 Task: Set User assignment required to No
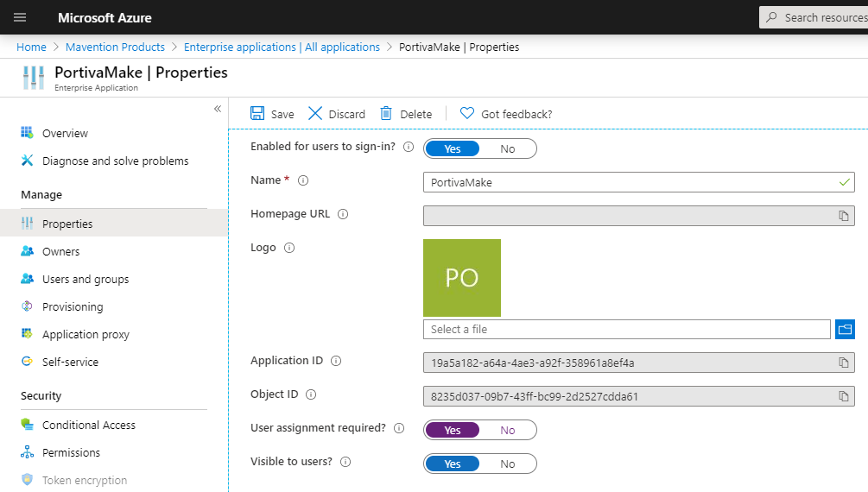508,430
